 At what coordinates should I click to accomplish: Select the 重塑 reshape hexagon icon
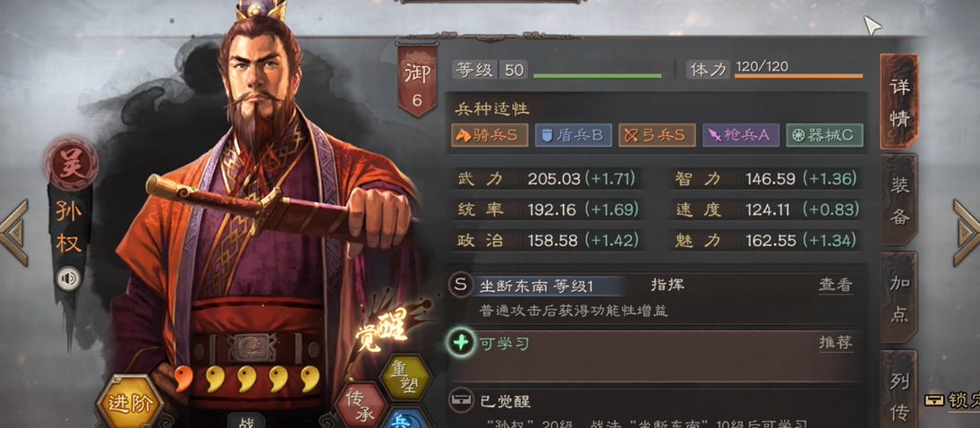[405, 377]
